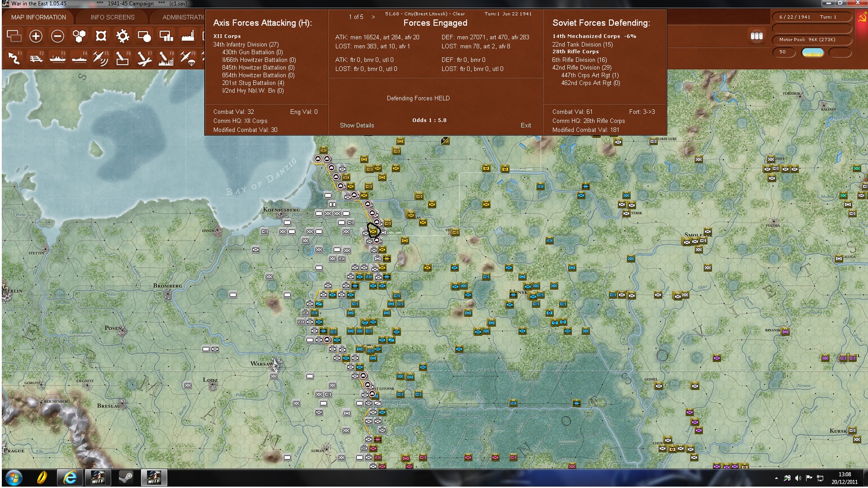Click the 28th Rifle Corps header
Viewport: 868px width, 488px height.
[576, 52]
